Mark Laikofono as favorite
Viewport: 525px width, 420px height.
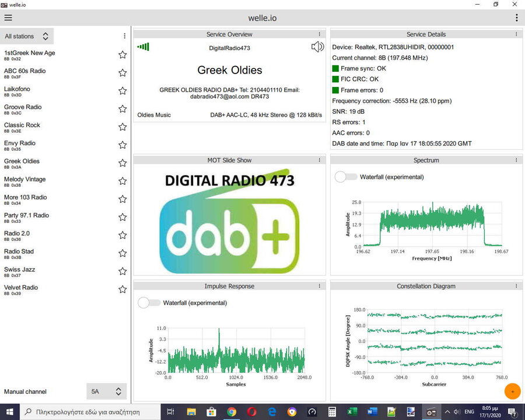(123, 91)
